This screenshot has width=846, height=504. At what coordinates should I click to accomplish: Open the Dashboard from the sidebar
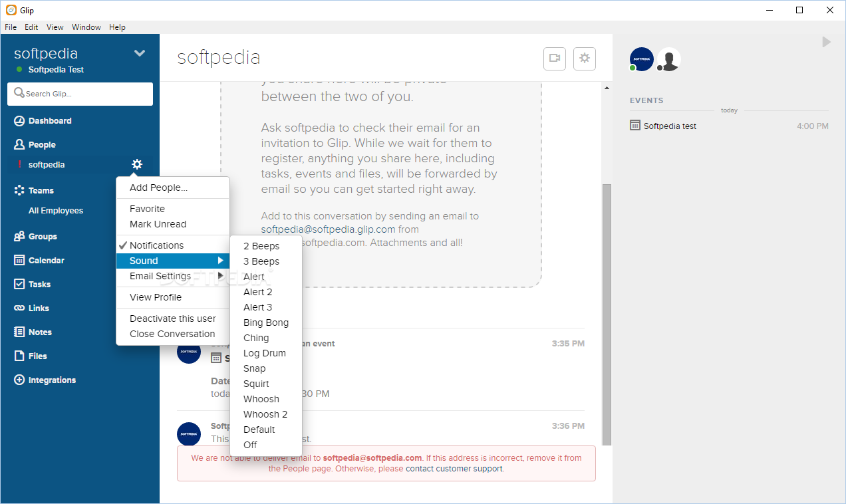(50, 121)
